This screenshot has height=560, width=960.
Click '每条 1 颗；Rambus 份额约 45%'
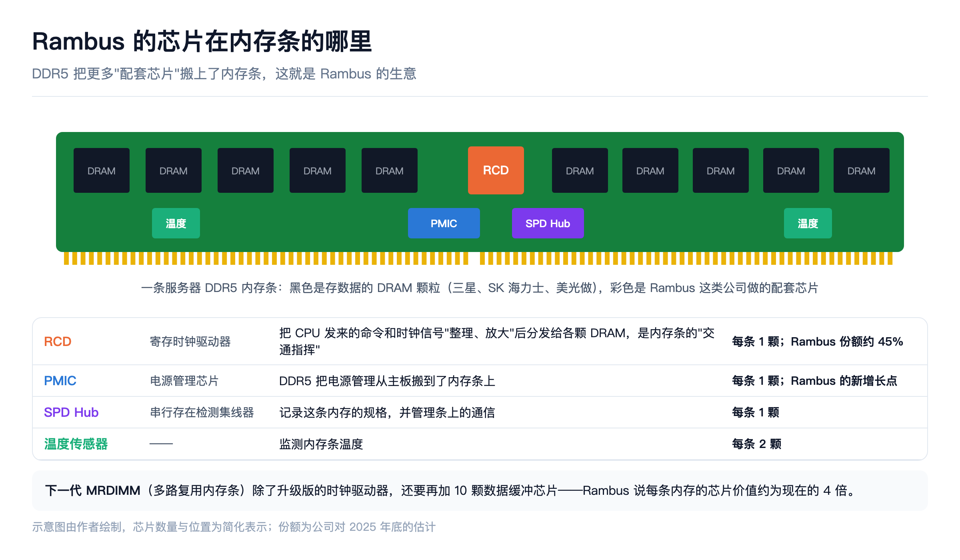[x=818, y=342]
